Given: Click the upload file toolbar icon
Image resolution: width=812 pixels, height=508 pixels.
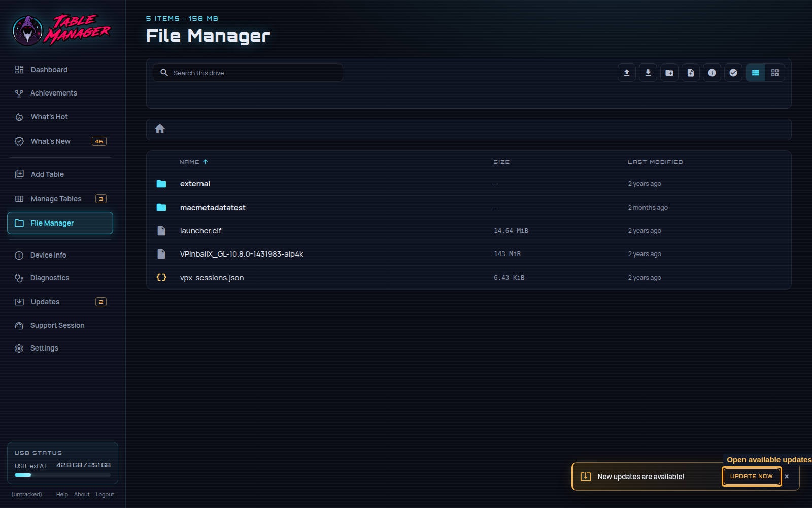Looking at the screenshot, I should (x=627, y=73).
